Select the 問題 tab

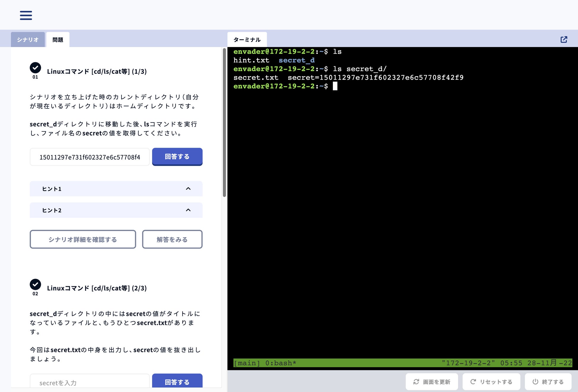pos(58,40)
